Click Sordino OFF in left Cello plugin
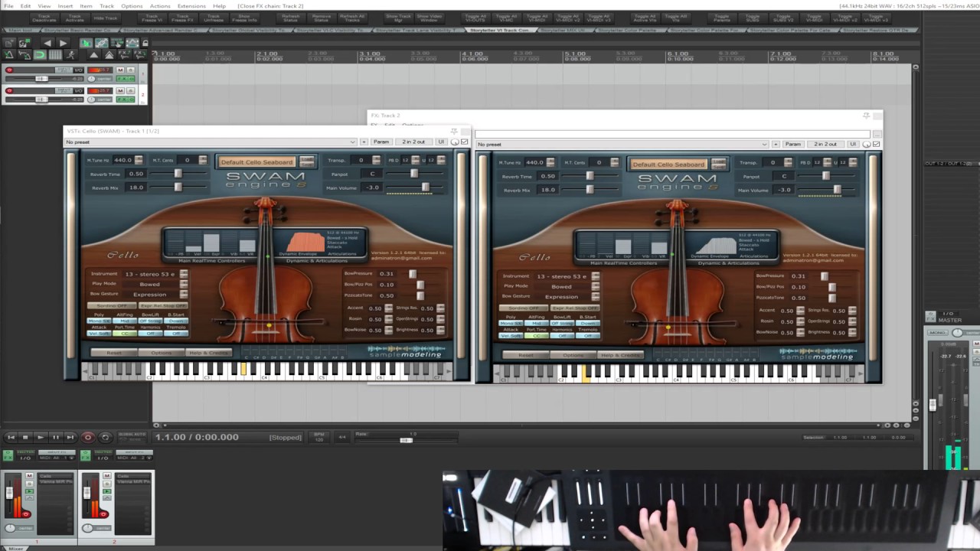 pos(112,306)
